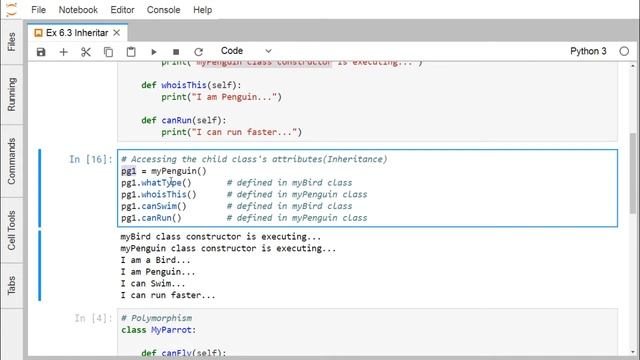Run the selected cell
The height and width of the screenshot is (360, 640).
point(153,52)
